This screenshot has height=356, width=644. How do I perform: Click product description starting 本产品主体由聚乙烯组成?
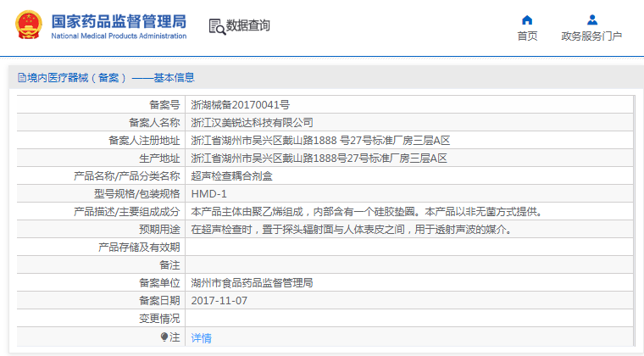[x=368, y=211]
